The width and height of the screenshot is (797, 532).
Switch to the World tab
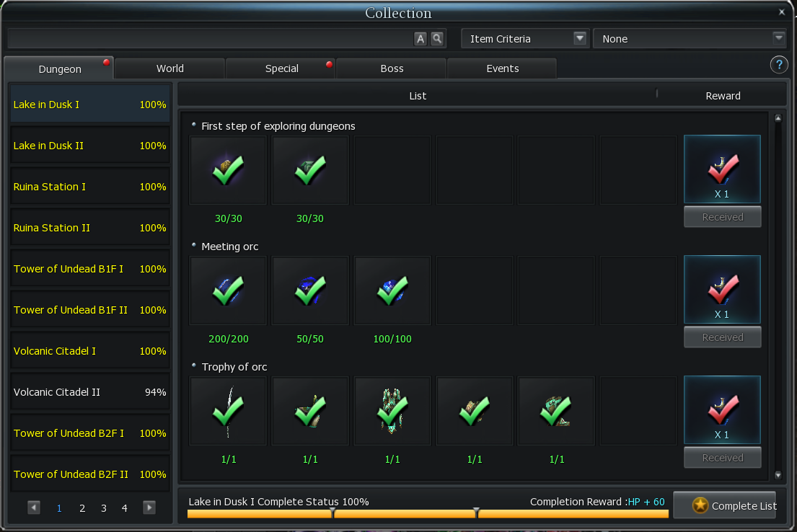pyautogui.click(x=170, y=68)
